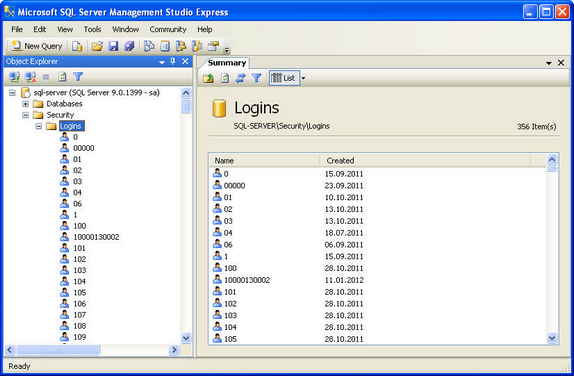This screenshot has width=574, height=376.
Task: Close the Object Explorer panel
Action: pyautogui.click(x=185, y=62)
